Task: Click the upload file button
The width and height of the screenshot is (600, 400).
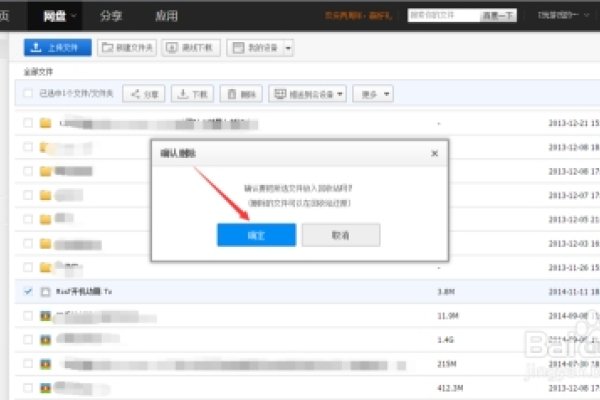Action: pyautogui.click(x=58, y=47)
